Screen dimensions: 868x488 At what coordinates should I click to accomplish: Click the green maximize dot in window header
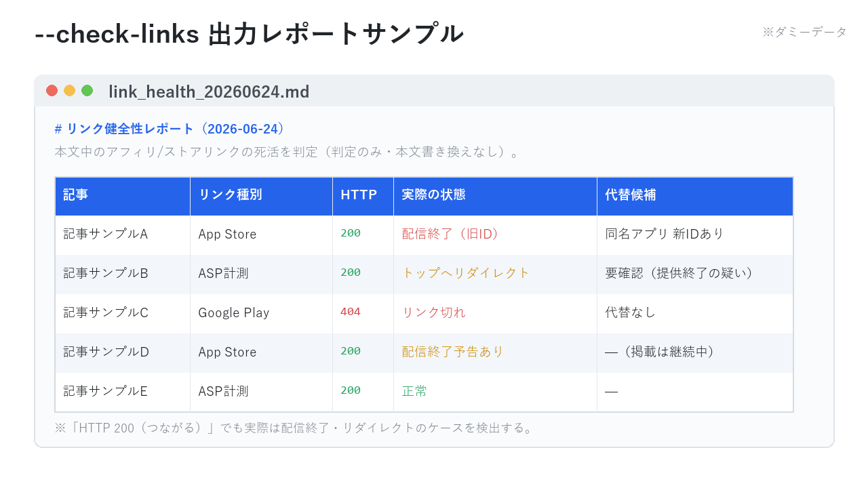pyautogui.click(x=87, y=91)
